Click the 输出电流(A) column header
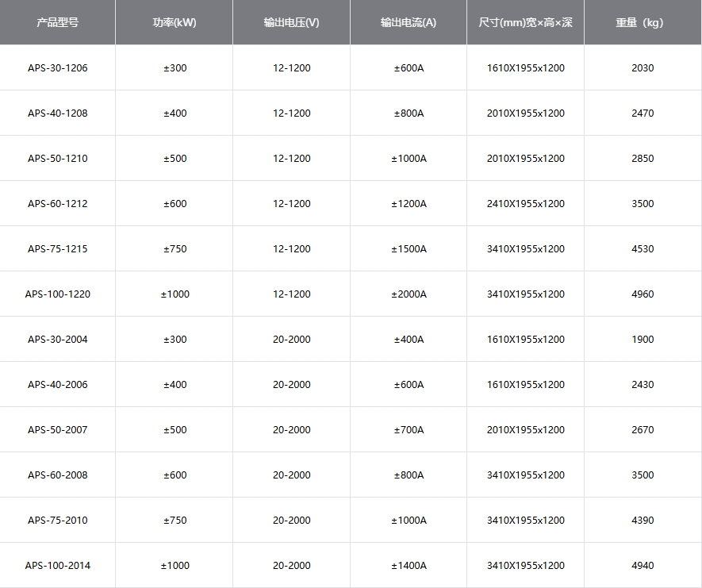This screenshot has width=702, height=588. pos(409,22)
